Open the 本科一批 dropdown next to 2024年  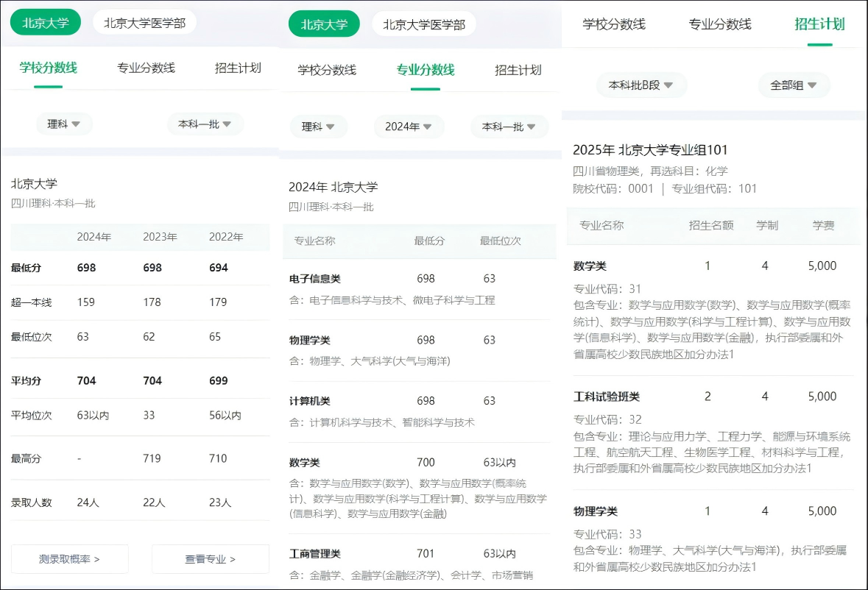509,127
